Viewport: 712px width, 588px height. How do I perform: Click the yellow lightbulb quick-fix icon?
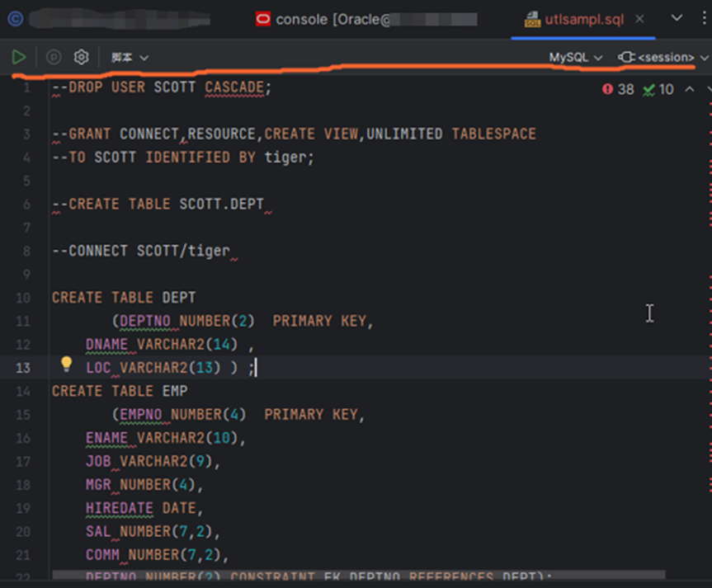click(x=67, y=364)
